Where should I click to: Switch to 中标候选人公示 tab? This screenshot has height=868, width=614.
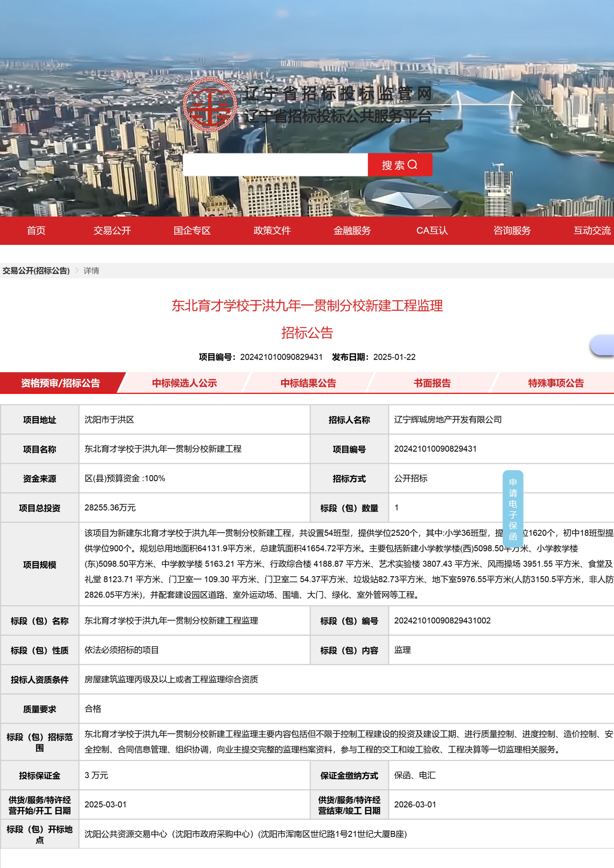tap(184, 383)
